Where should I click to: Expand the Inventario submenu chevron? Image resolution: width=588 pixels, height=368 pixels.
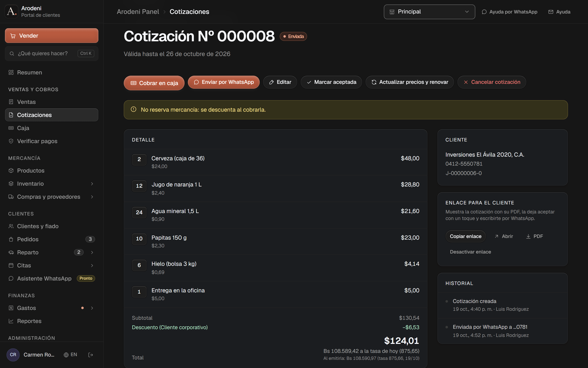(92, 184)
